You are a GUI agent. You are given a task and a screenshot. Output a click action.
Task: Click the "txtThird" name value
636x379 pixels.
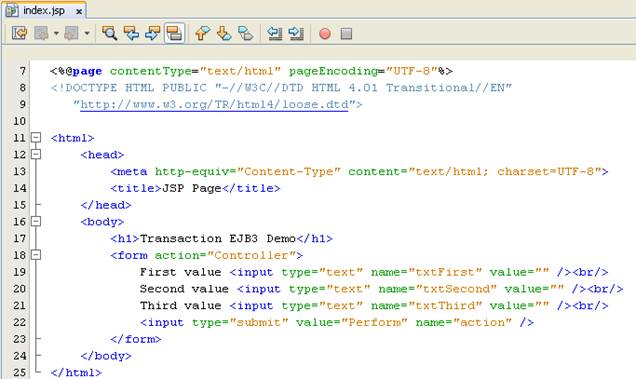click(445, 306)
